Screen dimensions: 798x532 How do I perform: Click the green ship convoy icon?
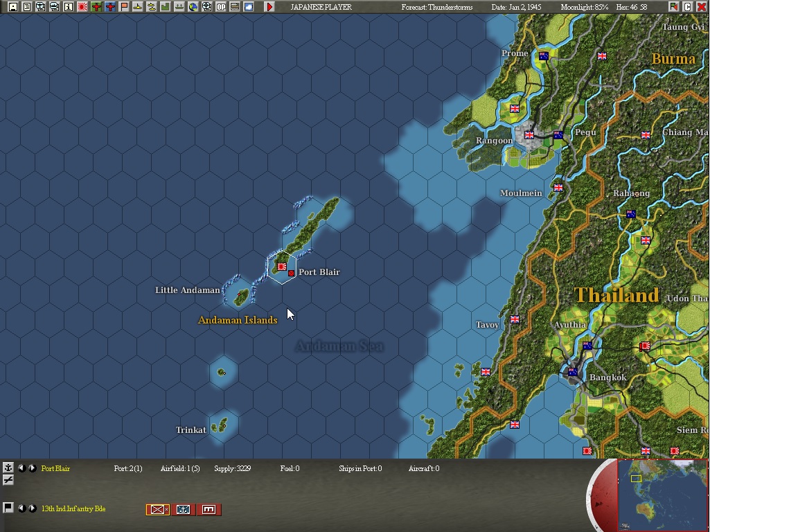179,7
